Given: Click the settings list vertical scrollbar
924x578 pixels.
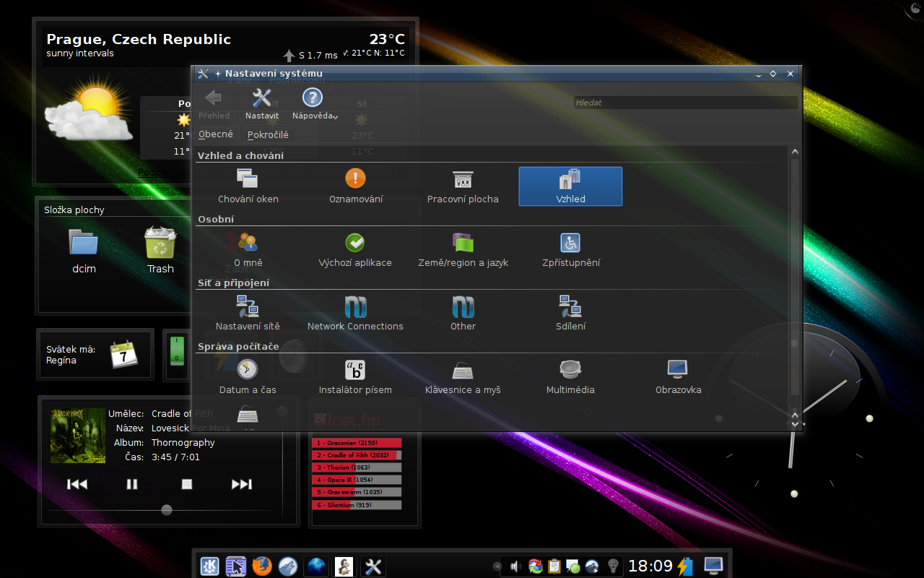Looking at the screenshot, I should (795, 278).
